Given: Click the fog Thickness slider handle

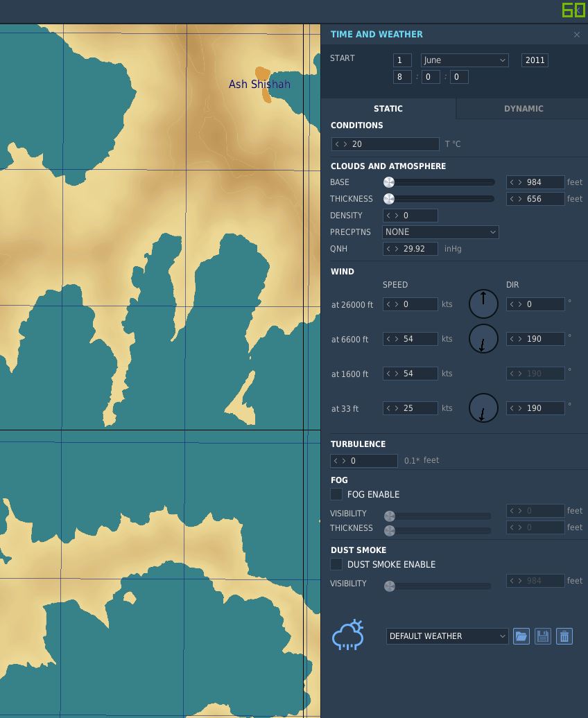Looking at the screenshot, I should click(x=390, y=531).
